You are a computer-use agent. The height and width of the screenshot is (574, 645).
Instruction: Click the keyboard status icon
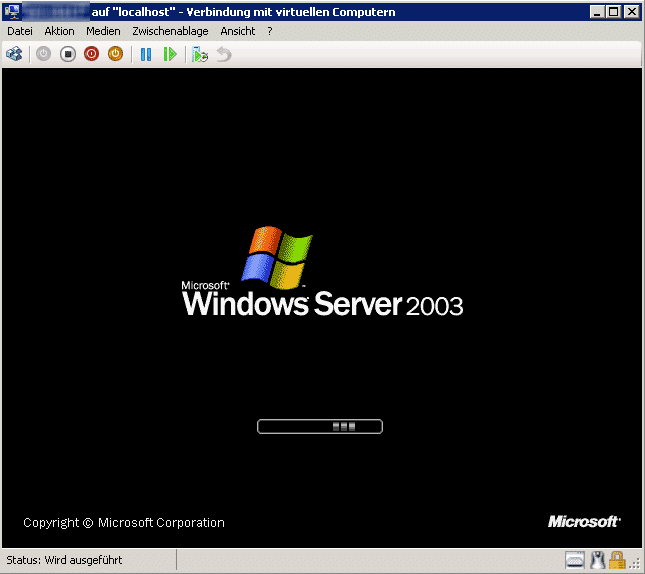pyautogui.click(x=574, y=560)
